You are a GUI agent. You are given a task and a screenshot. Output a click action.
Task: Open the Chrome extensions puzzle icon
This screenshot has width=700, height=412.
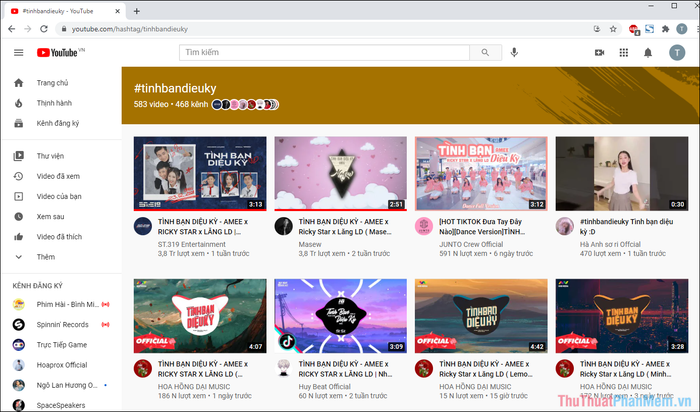pos(666,29)
